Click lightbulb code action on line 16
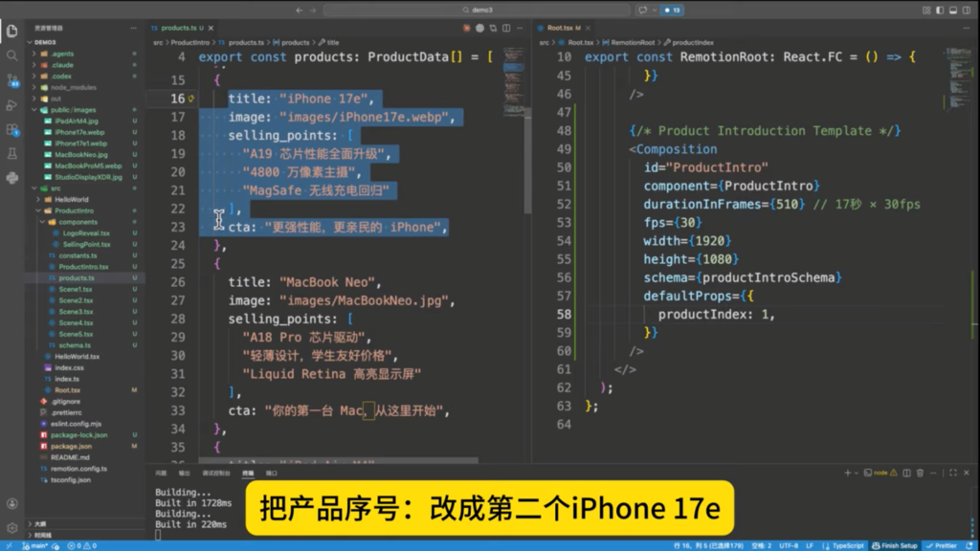980x551 pixels. (191, 99)
